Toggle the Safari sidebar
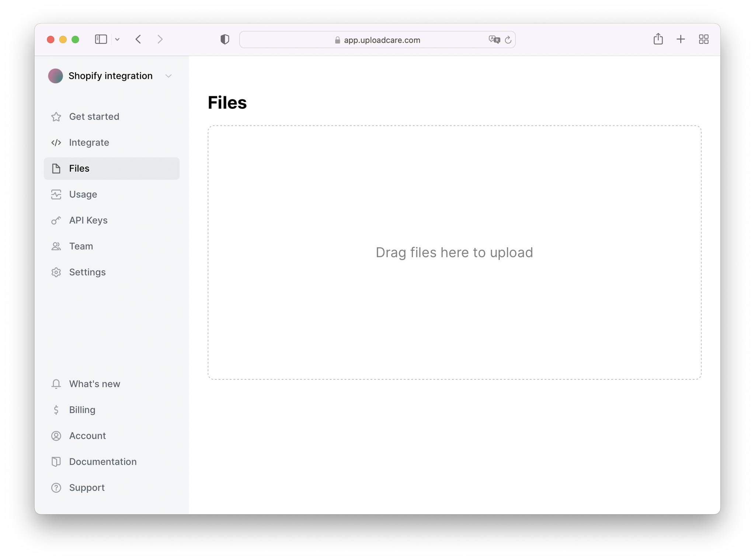Screen dimensions: 755x560 (x=101, y=39)
